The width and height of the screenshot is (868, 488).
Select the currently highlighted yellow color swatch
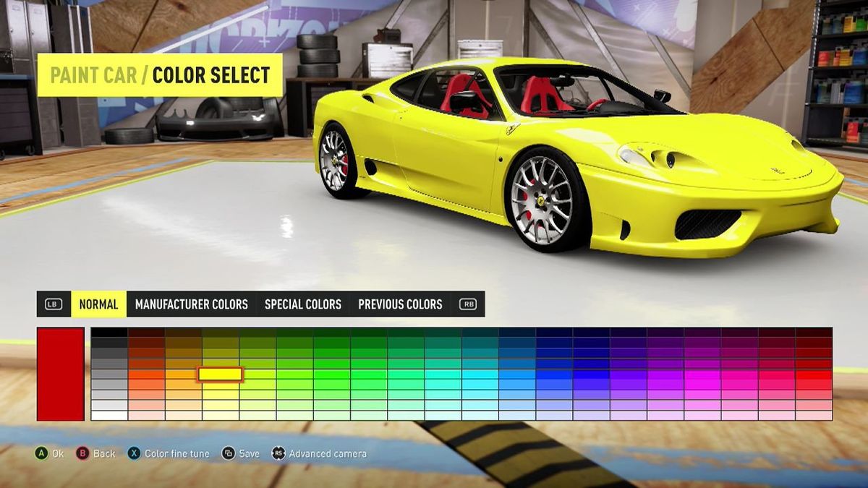tap(219, 374)
